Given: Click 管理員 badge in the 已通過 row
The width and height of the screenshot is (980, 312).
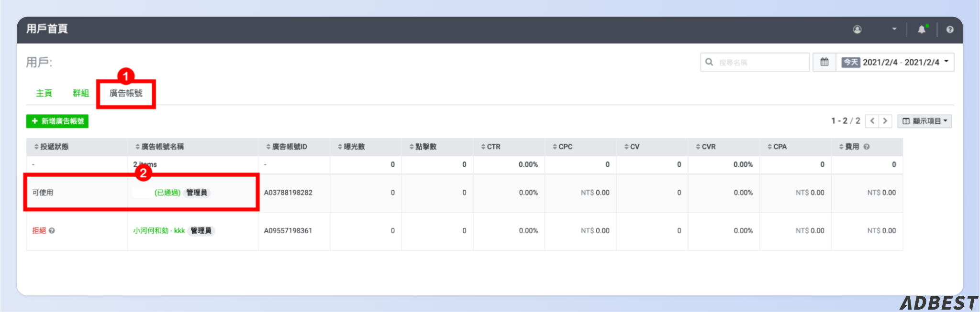Looking at the screenshot, I should (197, 193).
